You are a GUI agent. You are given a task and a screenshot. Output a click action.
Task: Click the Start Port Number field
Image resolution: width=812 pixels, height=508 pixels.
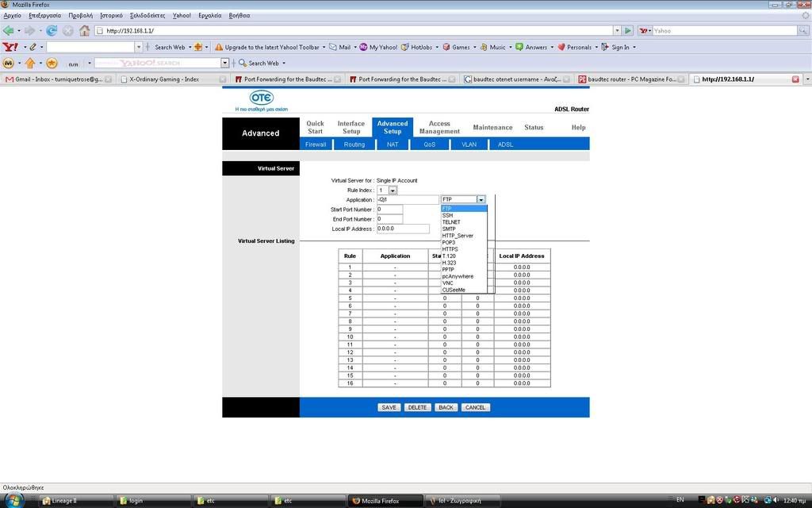pos(389,210)
